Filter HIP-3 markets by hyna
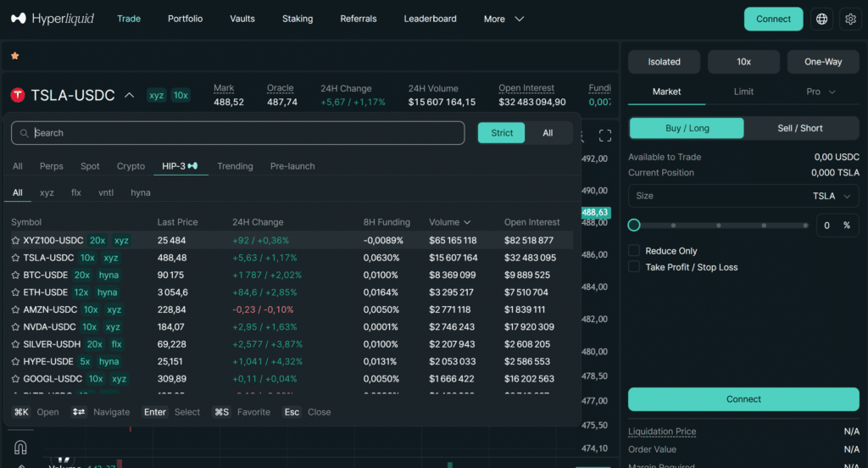The width and height of the screenshot is (868, 468). (141, 192)
